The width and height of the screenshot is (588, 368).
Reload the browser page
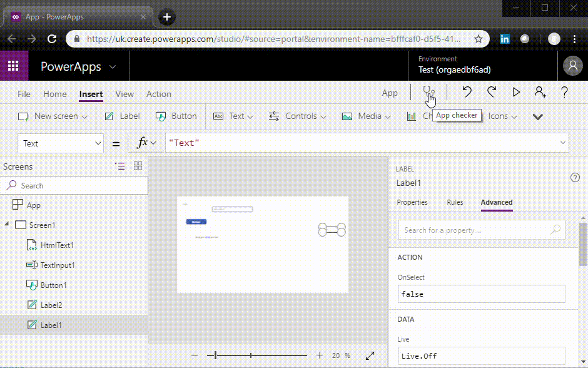pos(52,39)
